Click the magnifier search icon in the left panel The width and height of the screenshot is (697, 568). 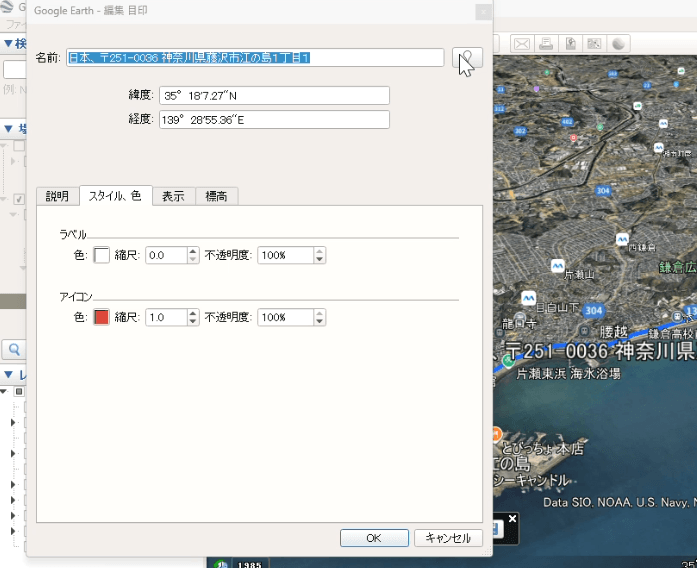click(14, 349)
